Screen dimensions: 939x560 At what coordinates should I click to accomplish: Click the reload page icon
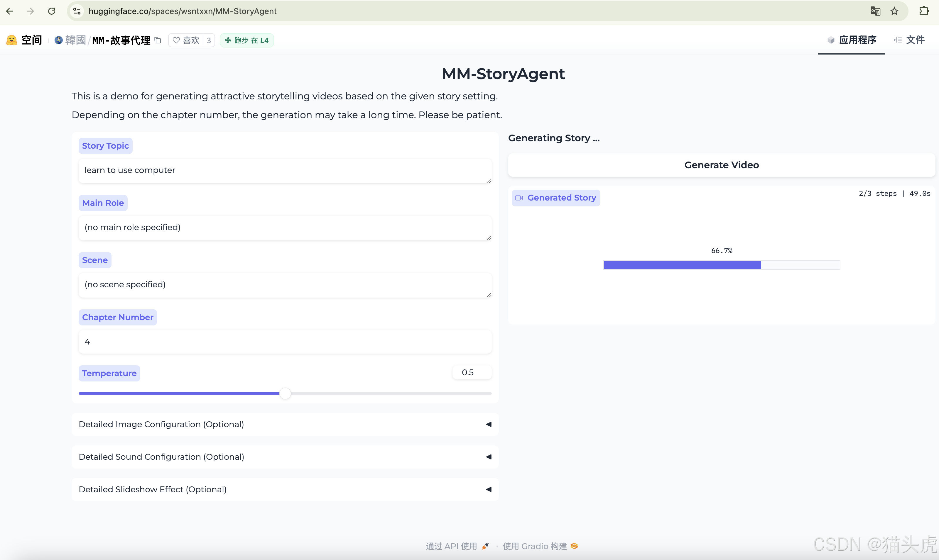point(52,11)
